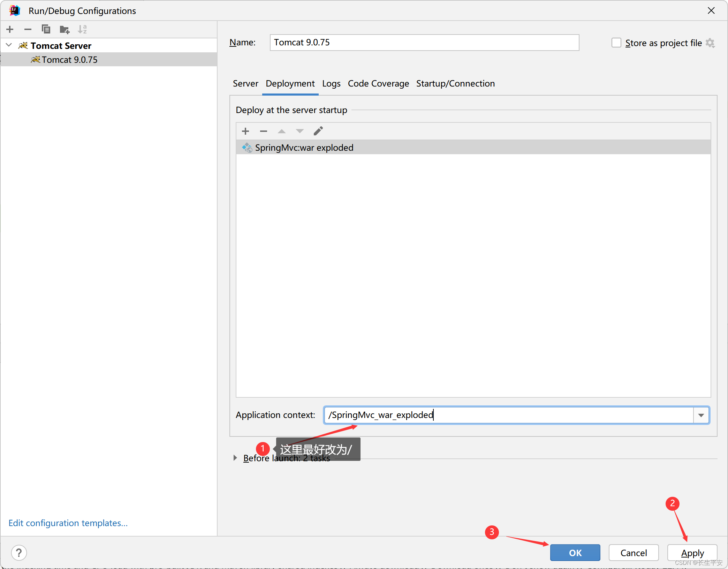This screenshot has width=728, height=569.
Task: Click the Before launch: 2 tasks label
Action: (287, 458)
